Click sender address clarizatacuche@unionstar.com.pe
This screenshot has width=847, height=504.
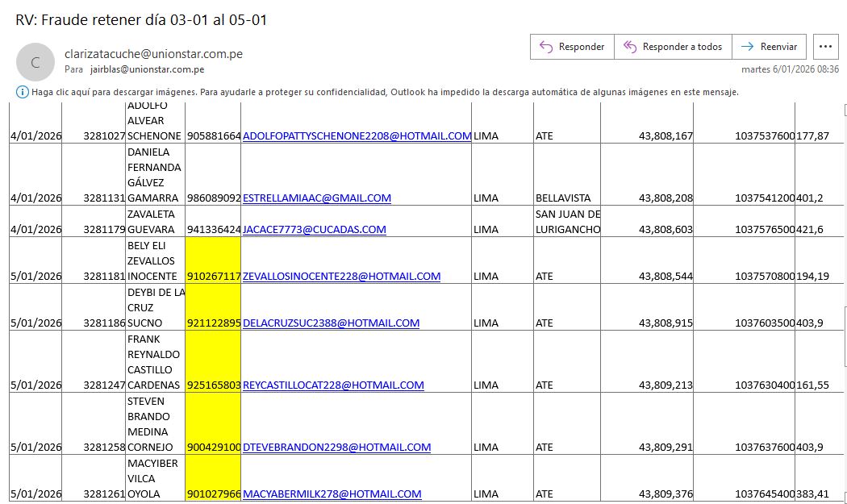tap(153, 54)
